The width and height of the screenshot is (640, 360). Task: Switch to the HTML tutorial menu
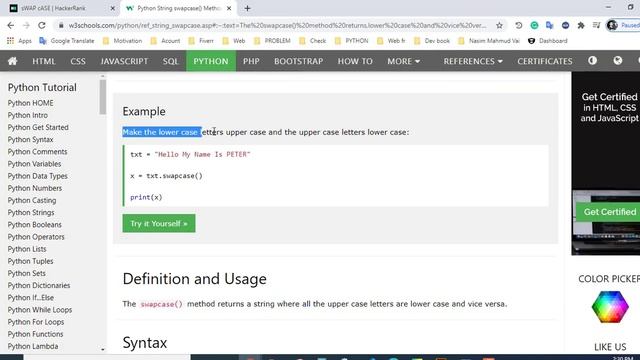point(44,61)
